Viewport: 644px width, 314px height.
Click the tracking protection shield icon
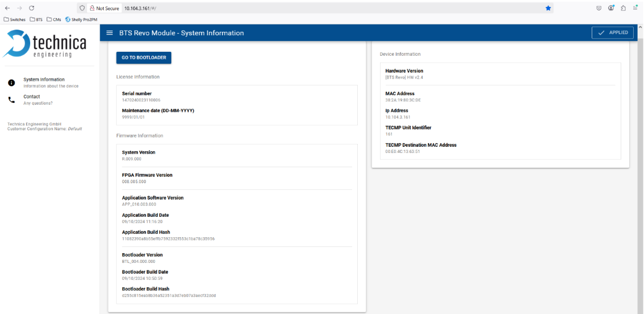tap(82, 8)
